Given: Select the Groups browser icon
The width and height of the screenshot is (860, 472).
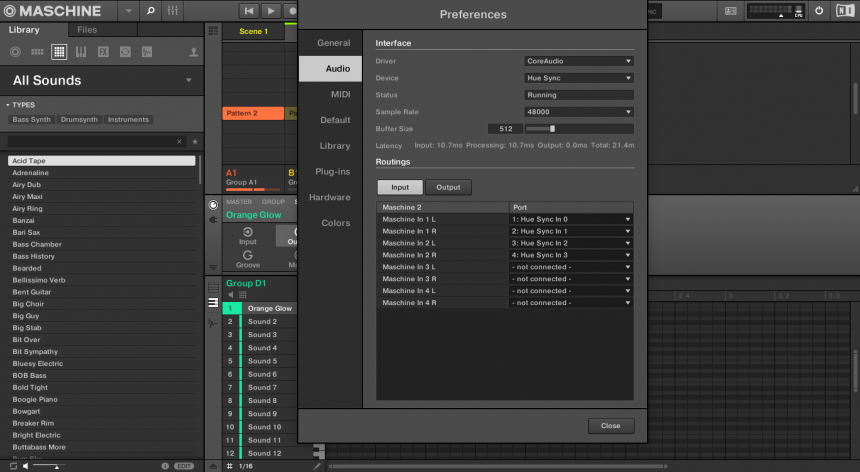Looking at the screenshot, I should pos(37,52).
